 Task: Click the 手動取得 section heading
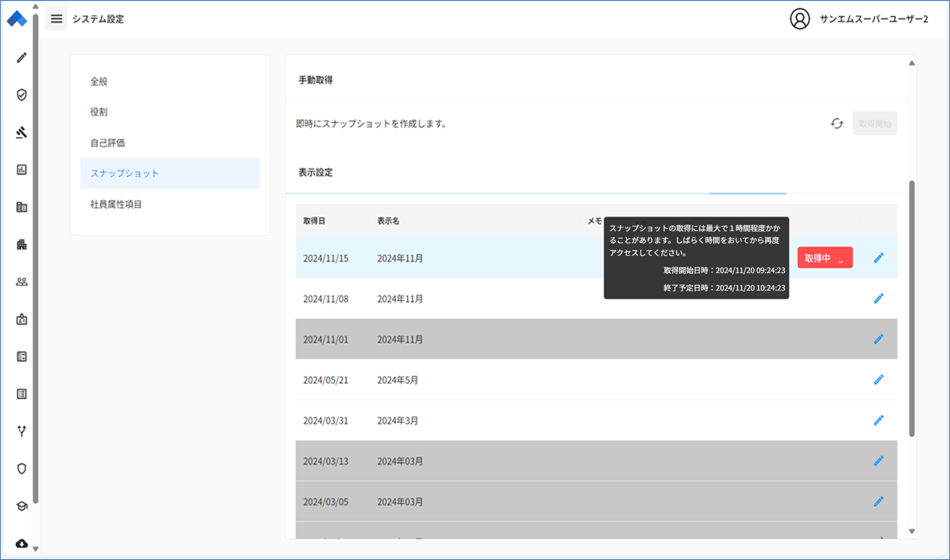315,80
